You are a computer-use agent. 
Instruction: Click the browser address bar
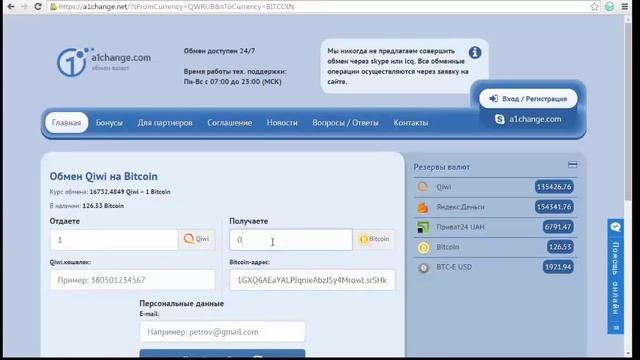[x=318, y=7]
